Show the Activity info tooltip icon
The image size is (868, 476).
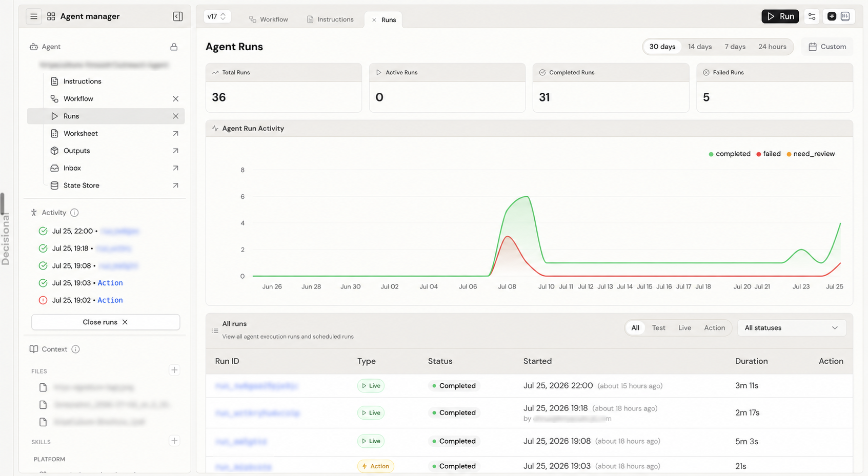(74, 213)
